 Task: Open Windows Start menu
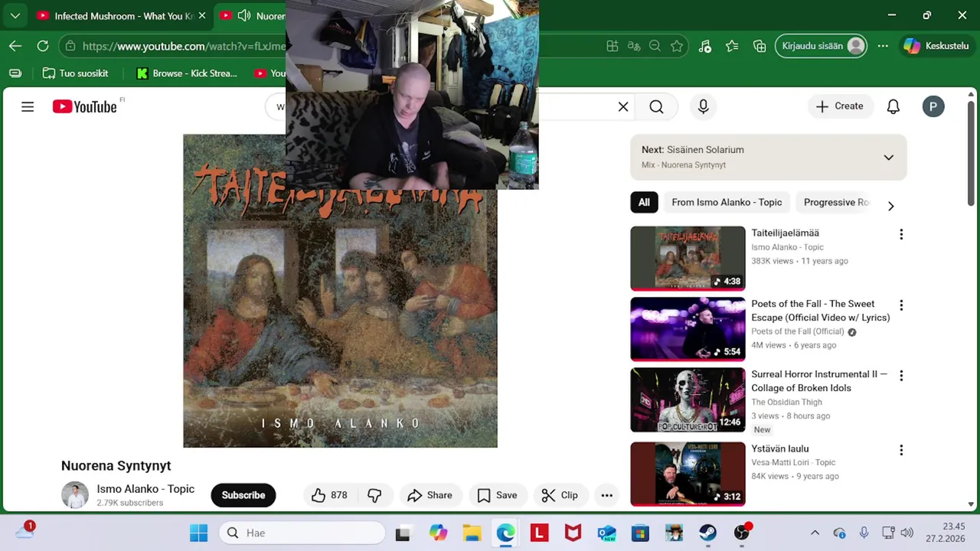[x=198, y=533]
